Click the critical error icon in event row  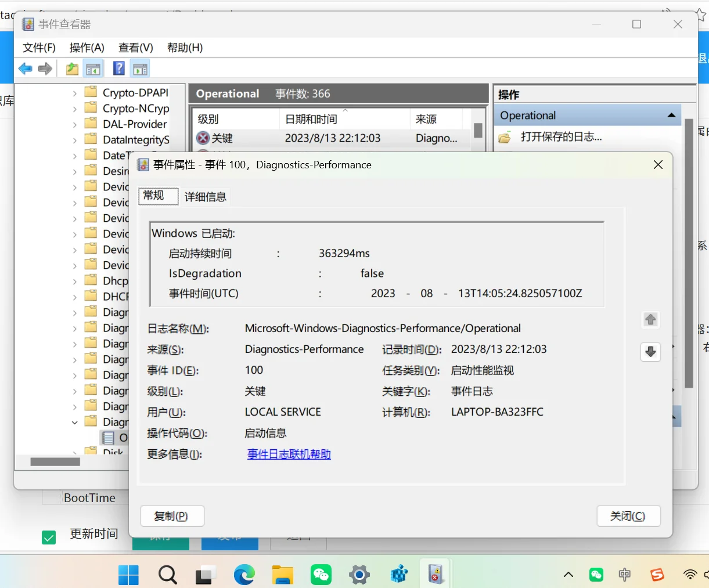click(203, 138)
